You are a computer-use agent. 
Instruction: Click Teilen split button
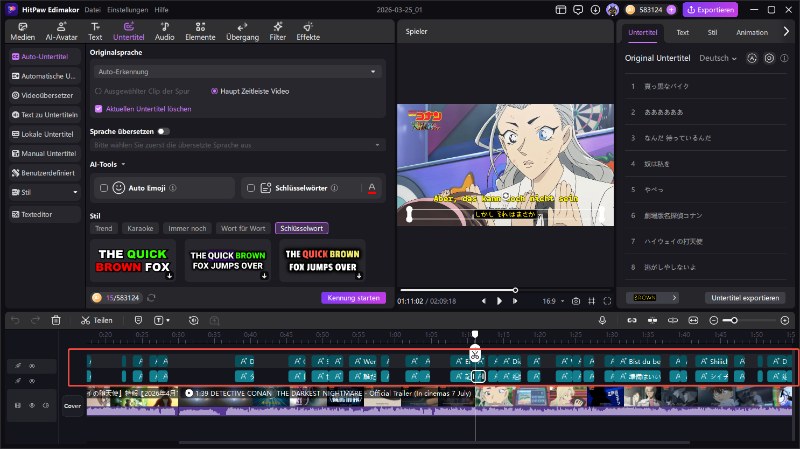pos(97,320)
